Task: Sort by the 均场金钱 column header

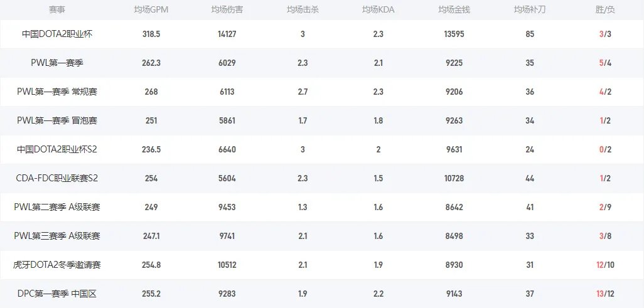Action: (x=454, y=10)
